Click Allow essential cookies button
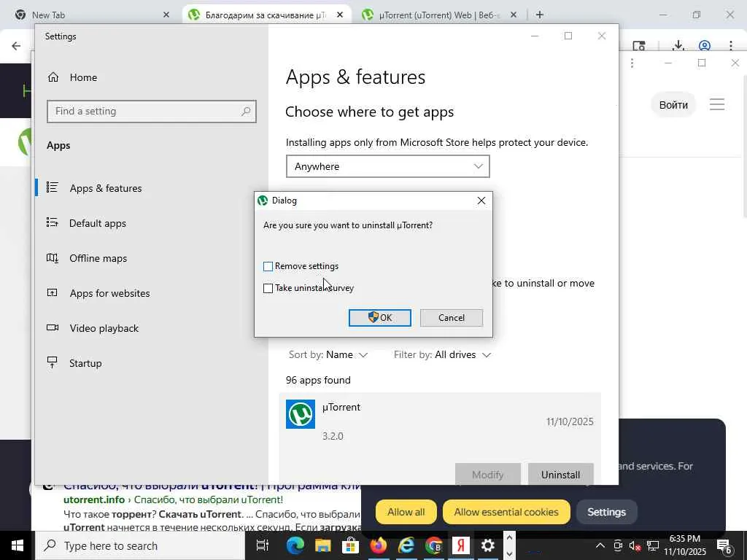 point(506,512)
